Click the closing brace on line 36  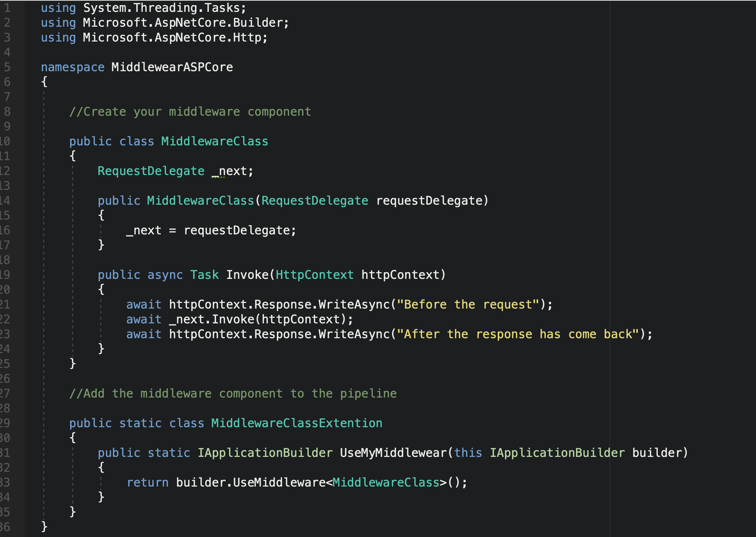click(x=44, y=527)
